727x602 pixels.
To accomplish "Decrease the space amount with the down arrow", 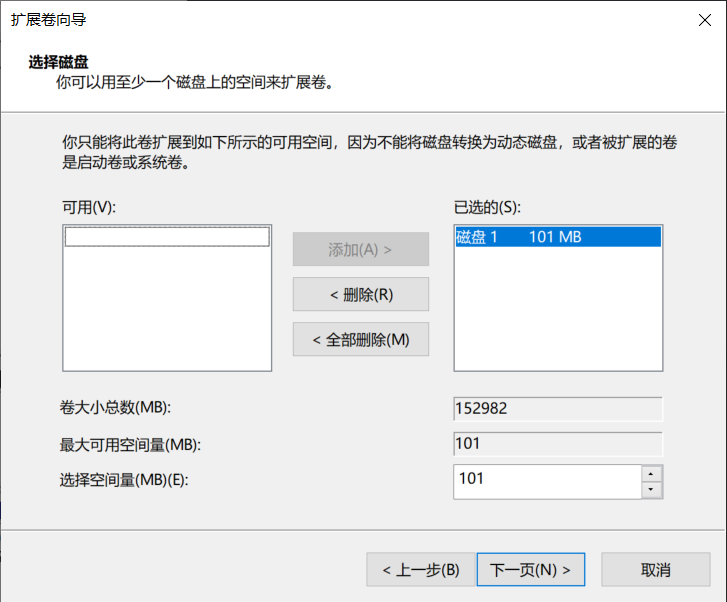I will 652,489.
